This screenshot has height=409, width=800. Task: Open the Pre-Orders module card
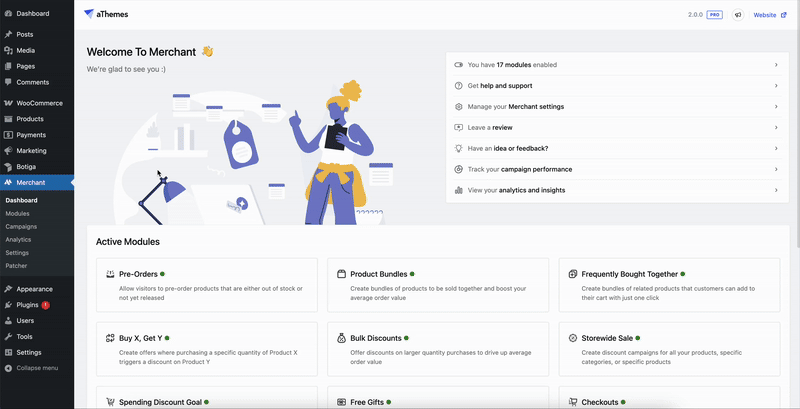tap(207, 285)
